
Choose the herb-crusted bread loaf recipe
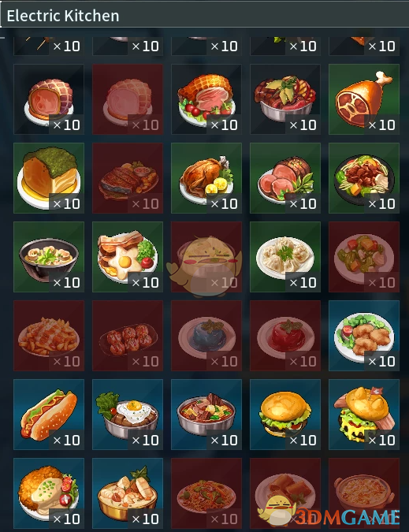pos(49,178)
